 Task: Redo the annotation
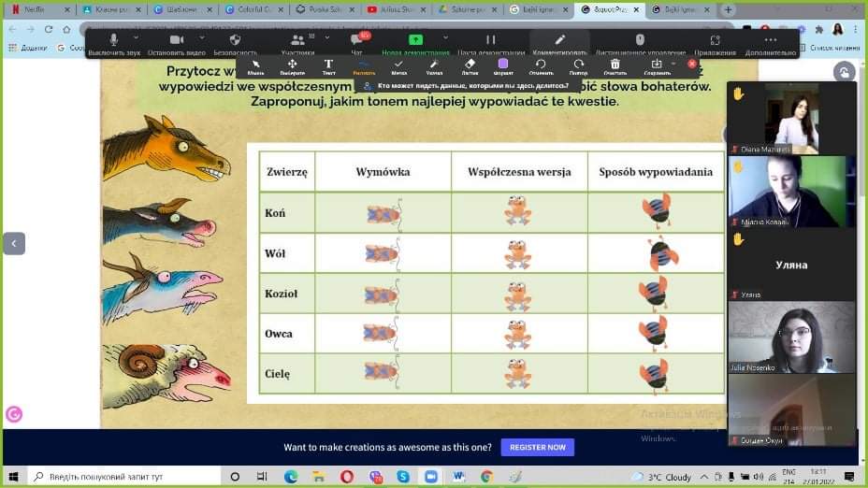pyautogui.click(x=578, y=67)
